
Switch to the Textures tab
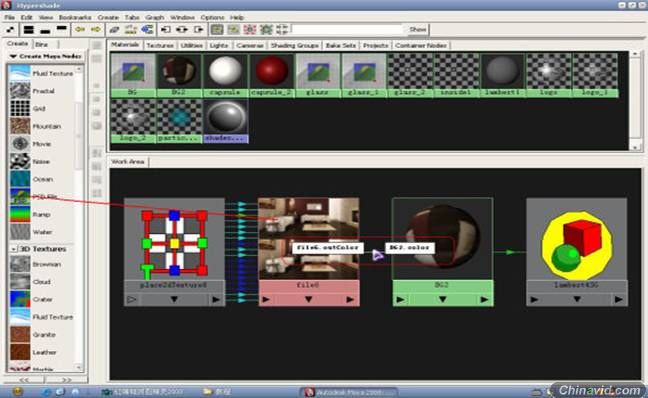point(160,45)
